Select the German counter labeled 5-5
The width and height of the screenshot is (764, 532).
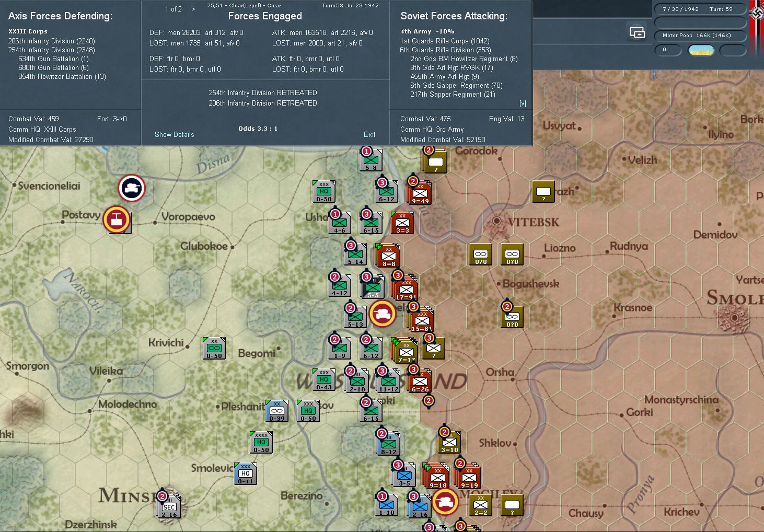[373, 287]
